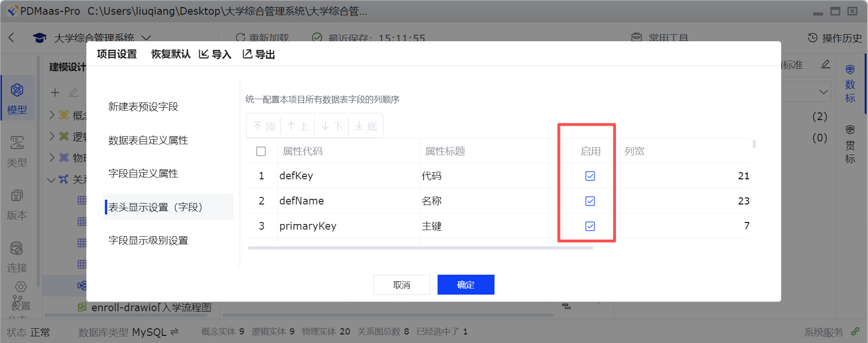The height and width of the screenshot is (343, 868).
Task: Open the 连接 sidebar section
Action: click(x=17, y=257)
